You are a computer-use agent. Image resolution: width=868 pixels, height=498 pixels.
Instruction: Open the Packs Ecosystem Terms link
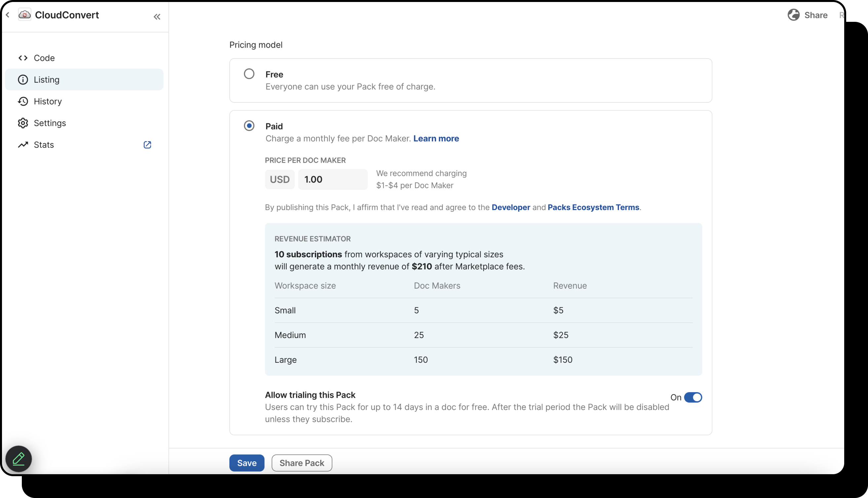tap(593, 207)
